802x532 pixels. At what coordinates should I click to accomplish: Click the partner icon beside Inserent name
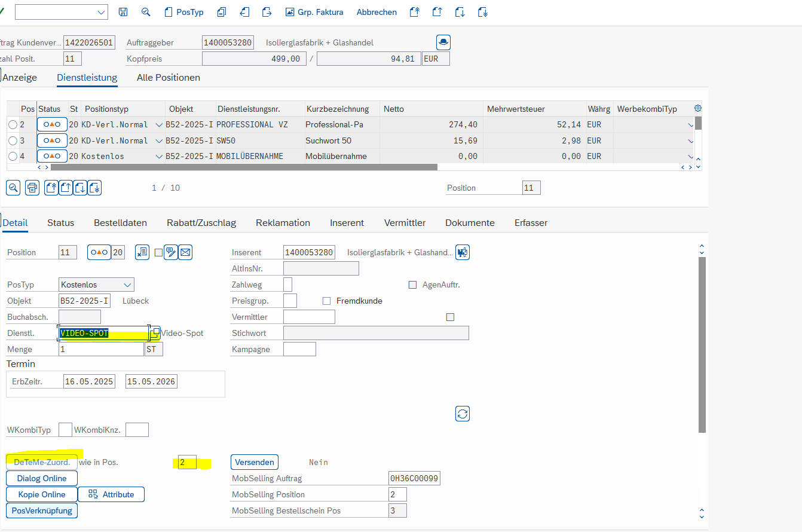coord(463,252)
